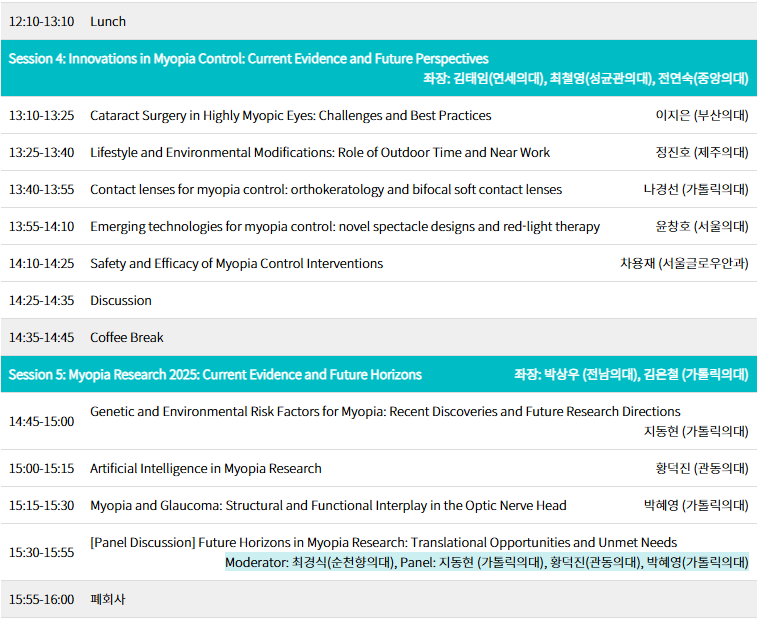Select Artificial Intelligence in Myopia Research talk
759x626 pixels.
(206, 469)
